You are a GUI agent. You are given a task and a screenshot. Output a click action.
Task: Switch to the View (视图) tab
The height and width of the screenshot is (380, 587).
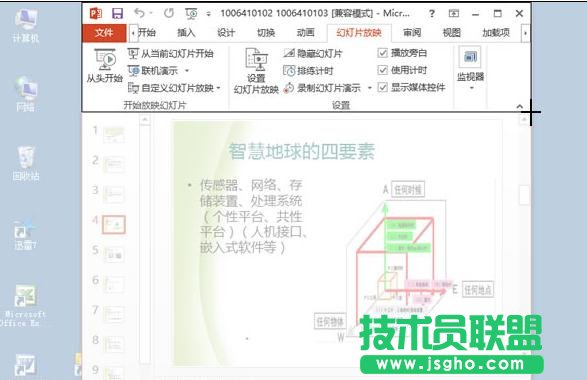click(451, 33)
